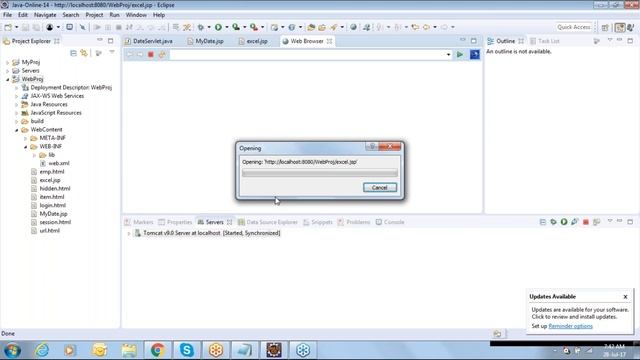Screen dimensions: 640x360
Task: Click the Open Perspective icon
Action: [605, 27]
